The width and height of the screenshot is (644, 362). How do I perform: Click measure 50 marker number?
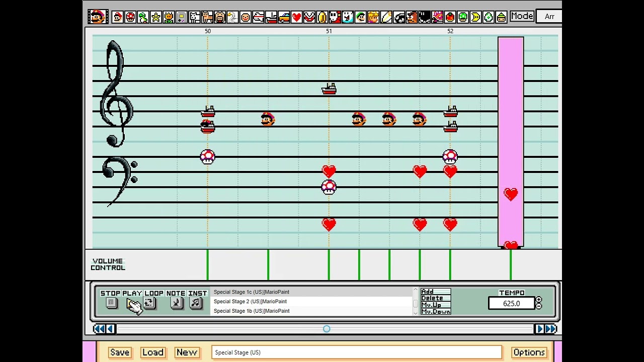pos(208,31)
